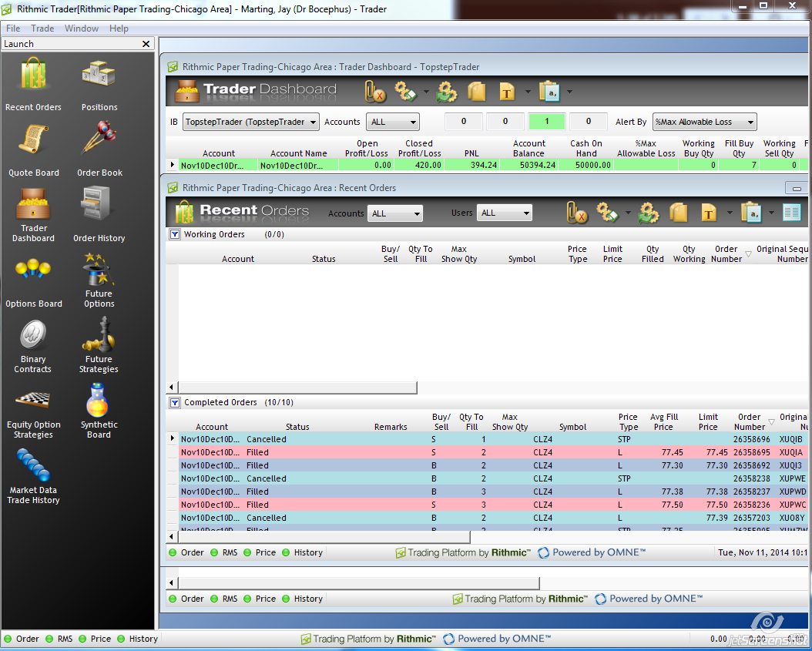Click horizontal scrollbar below Recent Orders window
The height and width of the screenshot is (651, 812).
tap(358, 582)
